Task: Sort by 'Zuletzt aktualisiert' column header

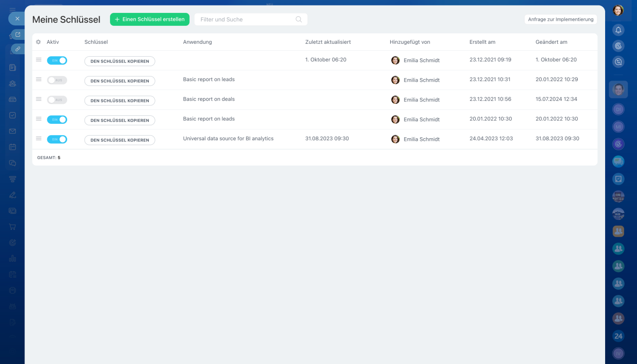Action: tap(328, 42)
